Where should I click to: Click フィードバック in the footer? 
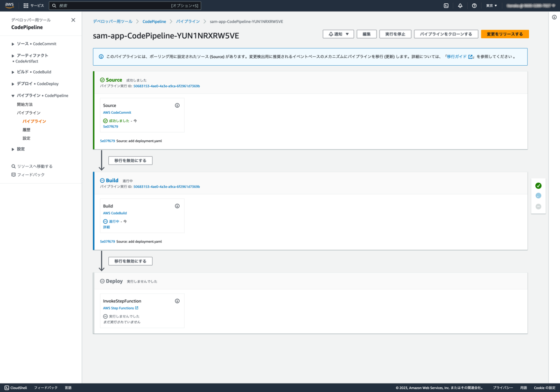tap(46, 388)
